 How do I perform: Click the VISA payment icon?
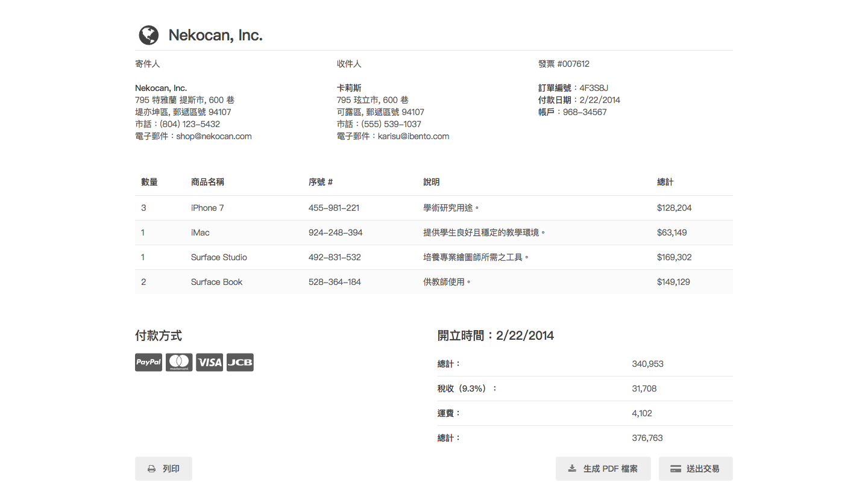click(x=210, y=362)
